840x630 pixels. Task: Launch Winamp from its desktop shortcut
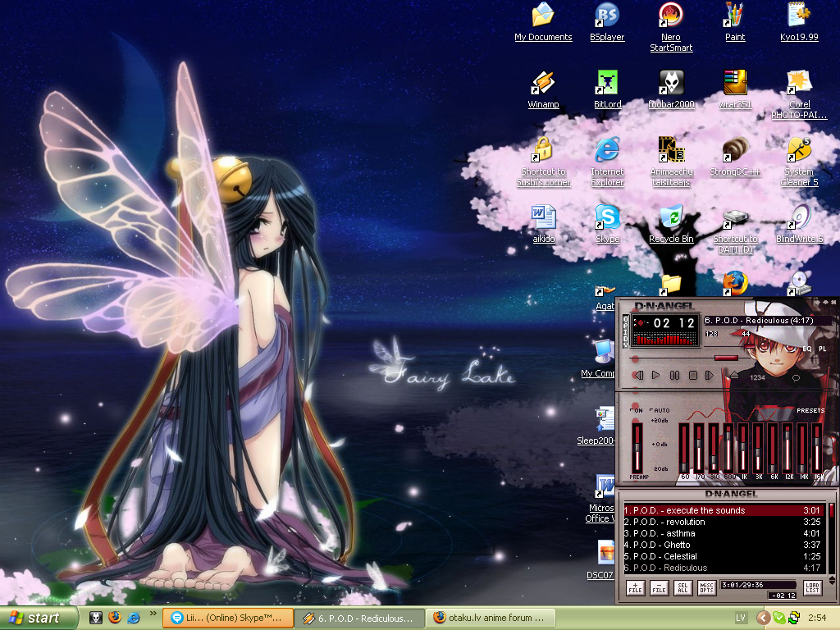pos(543,89)
